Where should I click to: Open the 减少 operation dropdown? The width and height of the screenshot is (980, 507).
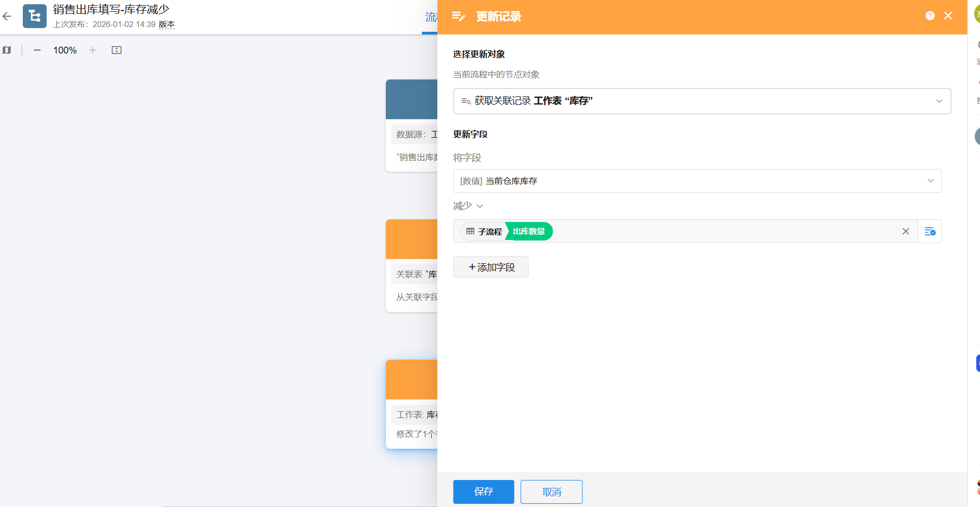(x=468, y=206)
